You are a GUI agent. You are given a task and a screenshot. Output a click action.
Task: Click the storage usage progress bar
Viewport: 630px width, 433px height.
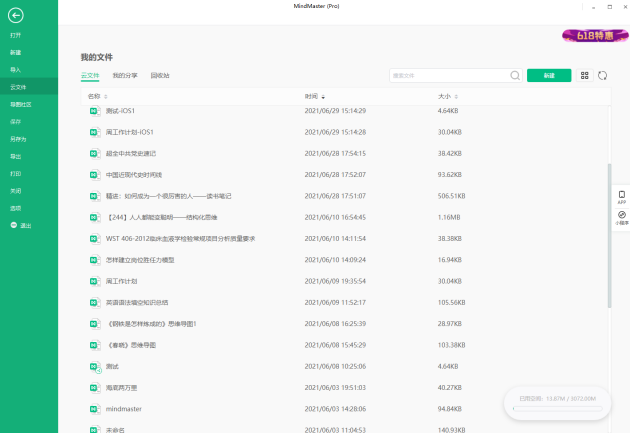point(558,408)
